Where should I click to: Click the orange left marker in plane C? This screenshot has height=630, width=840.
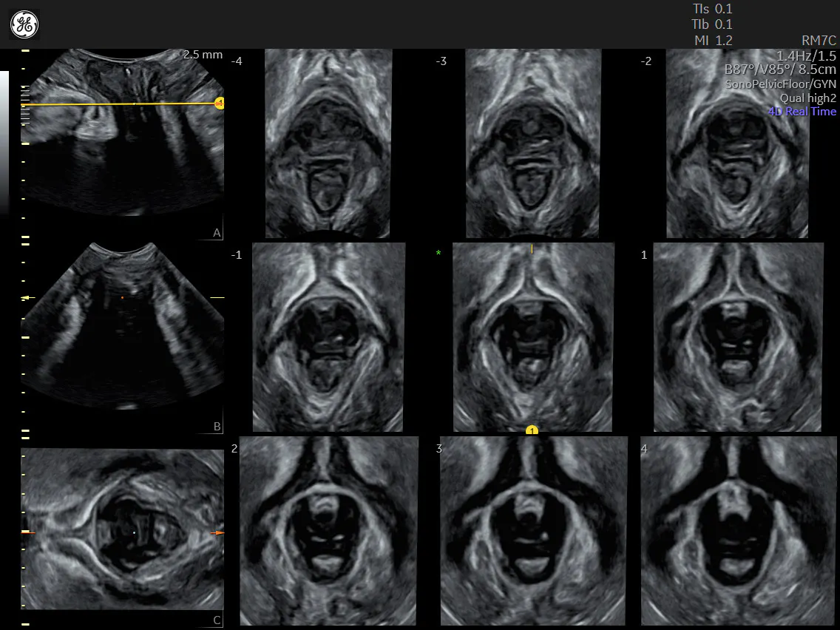pyautogui.click(x=28, y=532)
